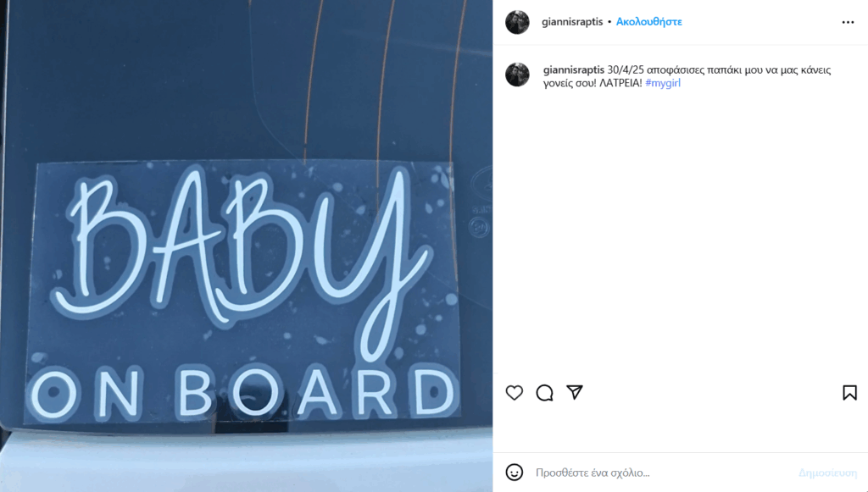Click the word ΛΑΤΡΕΙΑ! in the caption
This screenshot has width=868, height=492.
tap(620, 83)
